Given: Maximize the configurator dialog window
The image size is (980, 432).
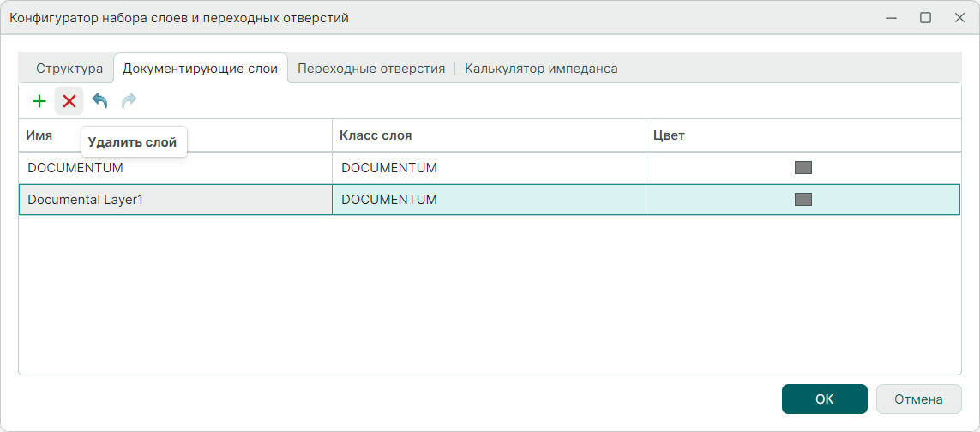Looking at the screenshot, I should click(x=925, y=18).
